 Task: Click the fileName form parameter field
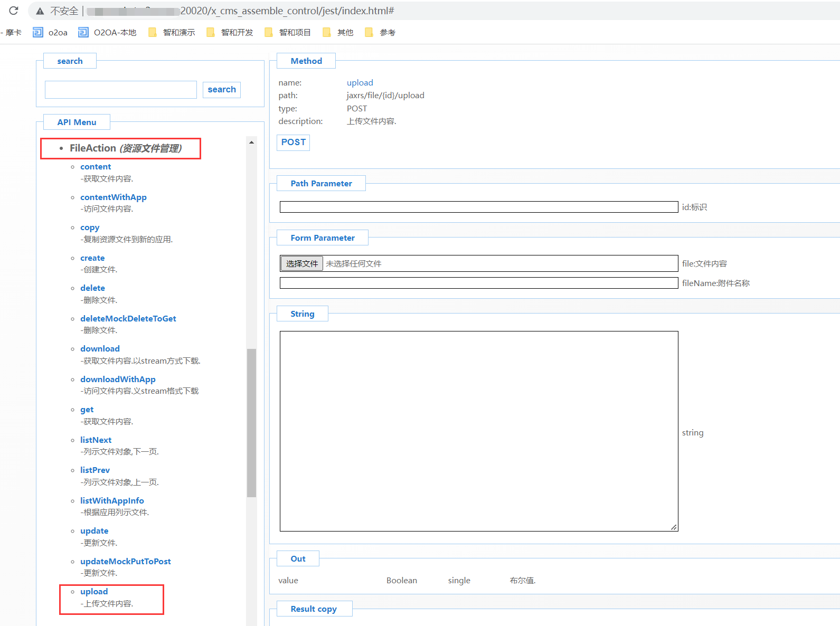pyautogui.click(x=478, y=283)
